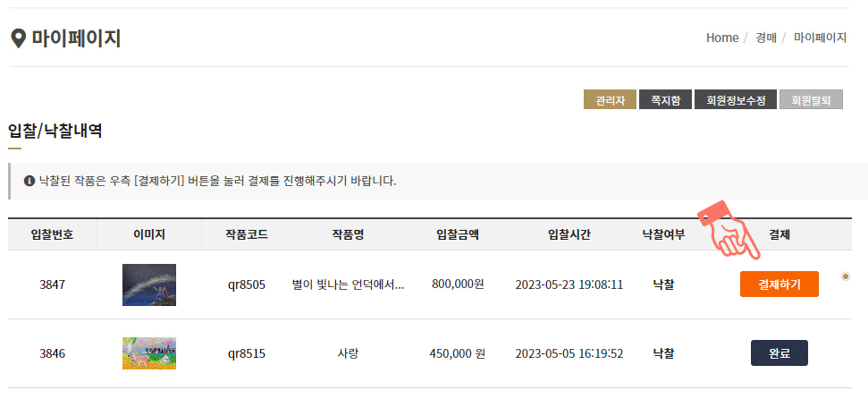The height and width of the screenshot is (399, 868).
Task: Click the 마이페이지 breadcrumb item
Action: coord(821,38)
